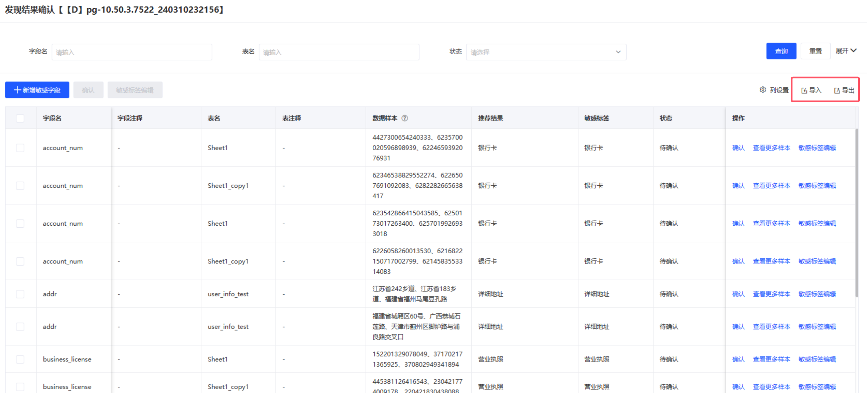Open 查看更多样本 for business_license Sheet1 row

[x=771, y=360]
